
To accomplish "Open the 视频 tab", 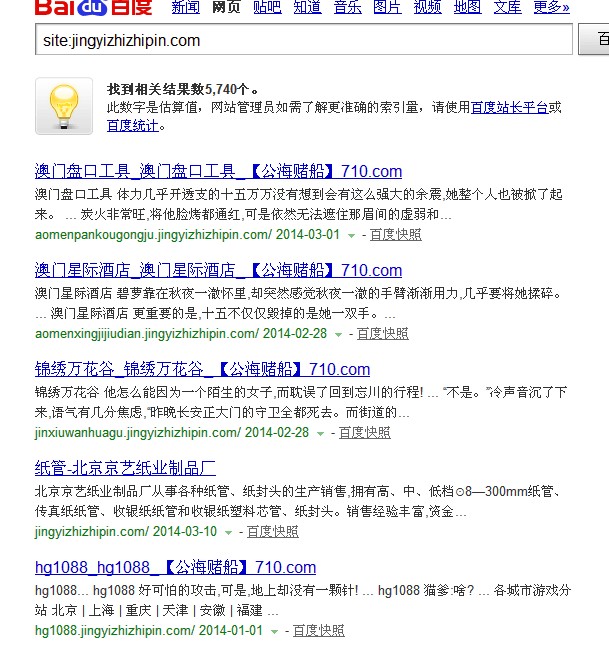I will [428, 7].
